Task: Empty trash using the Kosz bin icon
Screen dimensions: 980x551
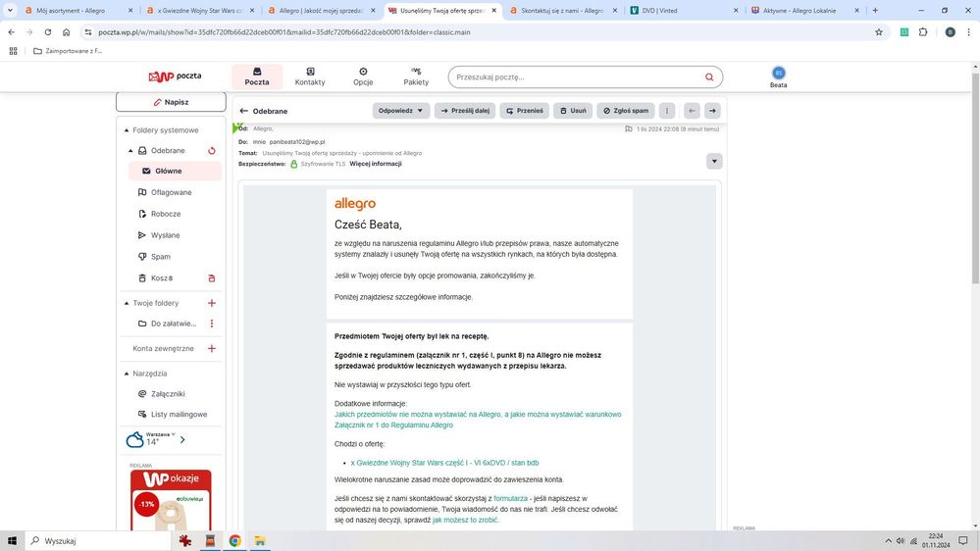Action: (211, 278)
